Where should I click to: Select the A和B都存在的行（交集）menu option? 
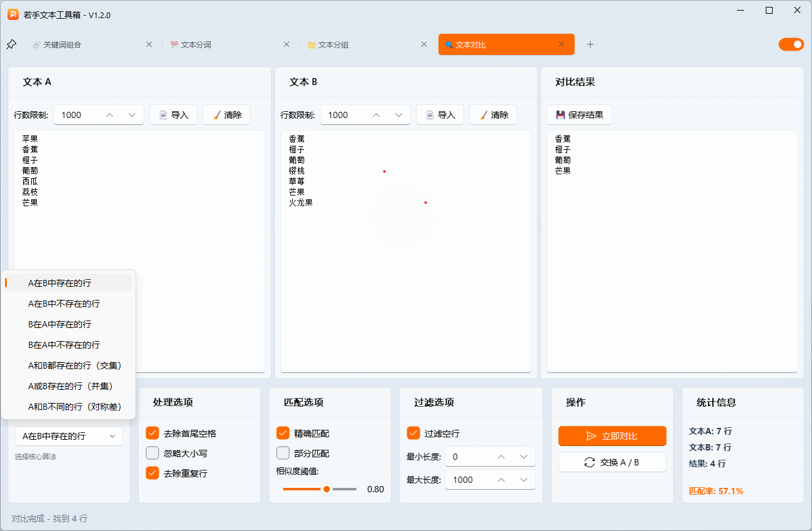(x=74, y=365)
